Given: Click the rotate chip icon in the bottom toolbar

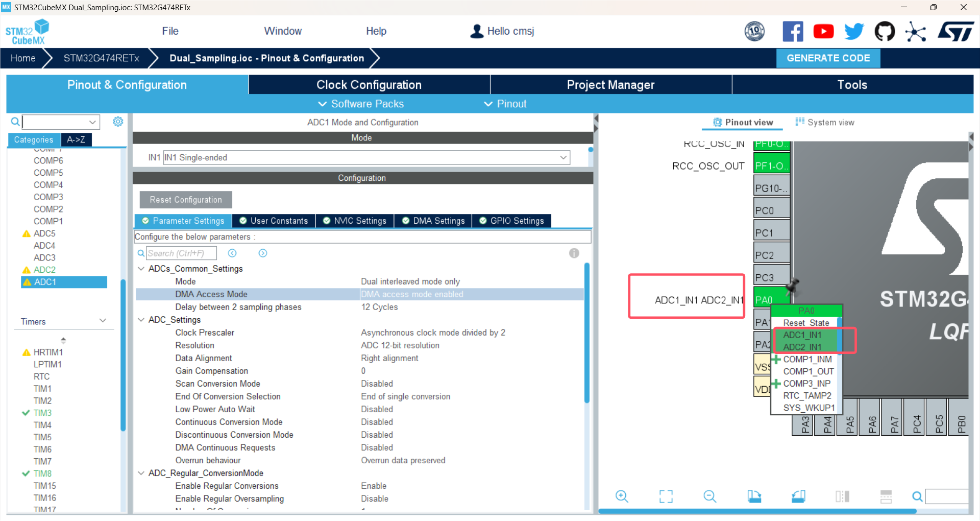Looking at the screenshot, I should click(x=799, y=496).
